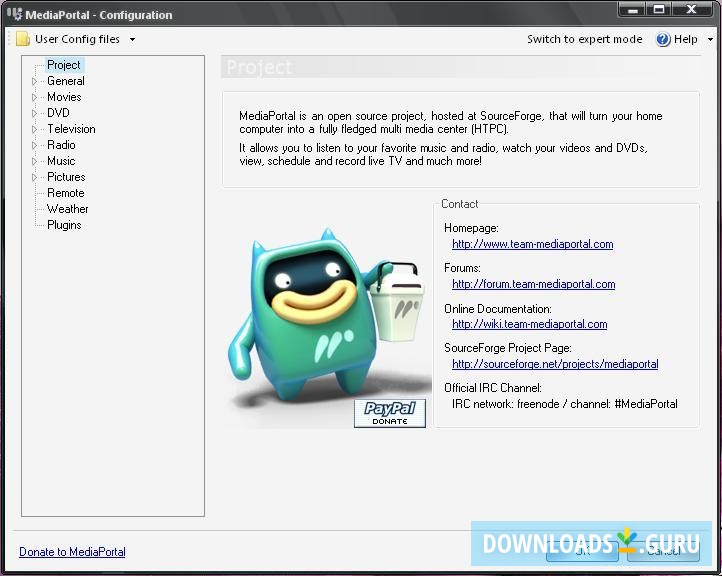
Task: Open the User Config files folder icon
Action: [x=23, y=39]
